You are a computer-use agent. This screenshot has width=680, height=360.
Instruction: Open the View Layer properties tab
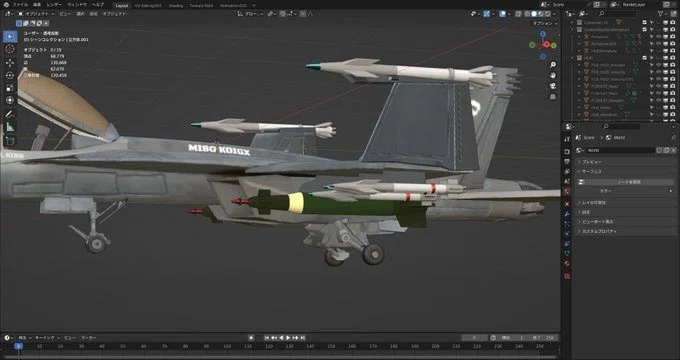pos(567,171)
